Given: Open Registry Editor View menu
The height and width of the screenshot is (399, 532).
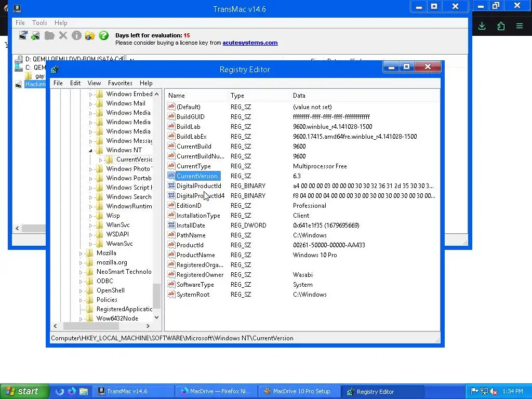Looking at the screenshot, I should click(x=94, y=83).
